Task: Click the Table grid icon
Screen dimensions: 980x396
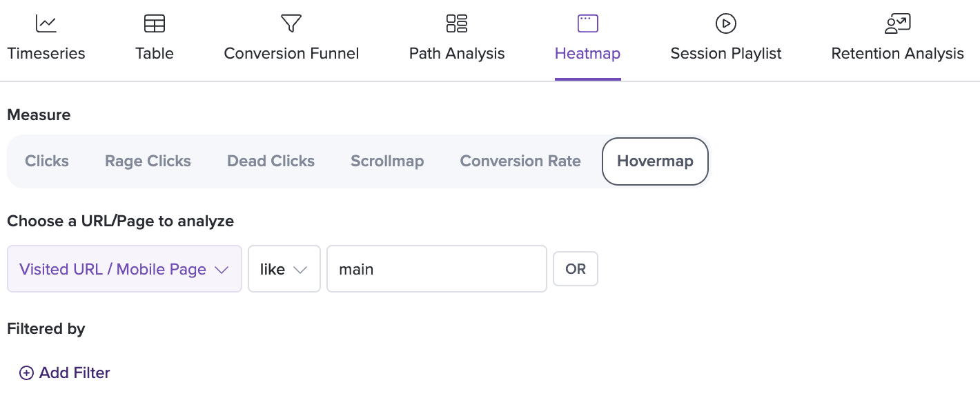Action: point(155,23)
